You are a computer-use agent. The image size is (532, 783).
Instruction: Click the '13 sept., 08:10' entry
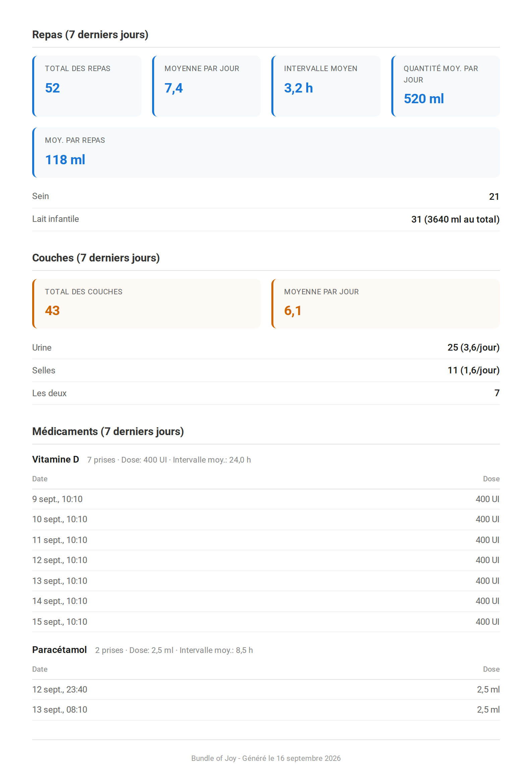[60, 710]
